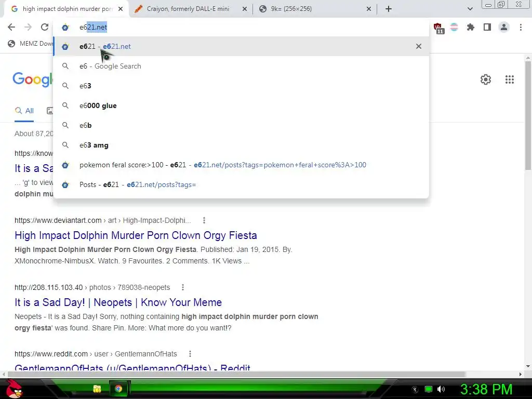Viewport: 532px width, 399px height.
Task: Click the deviantart.com result URL
Action: [x=103, y=220]
